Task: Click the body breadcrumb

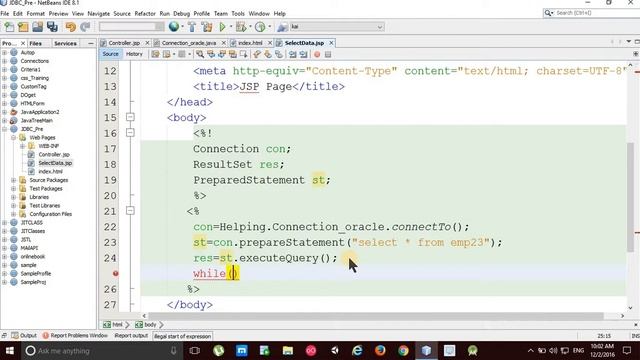Action: click(x=146, y=324)
